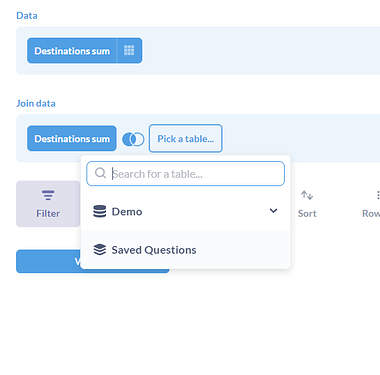Open the column picker grid icon
Screen dimensions: 380x375
point(129,51)
